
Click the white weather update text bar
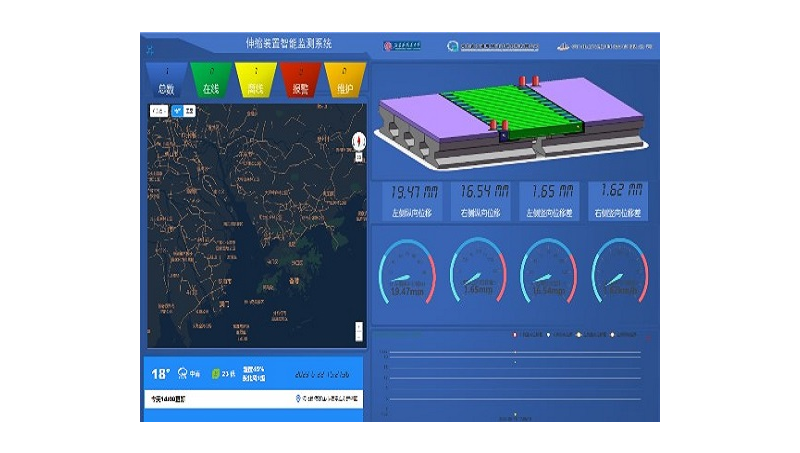[x=254, y=399]
